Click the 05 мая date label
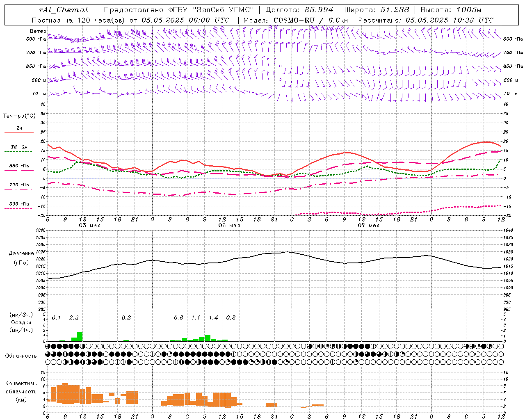525x420 pixels. click(x=90, y=226)
